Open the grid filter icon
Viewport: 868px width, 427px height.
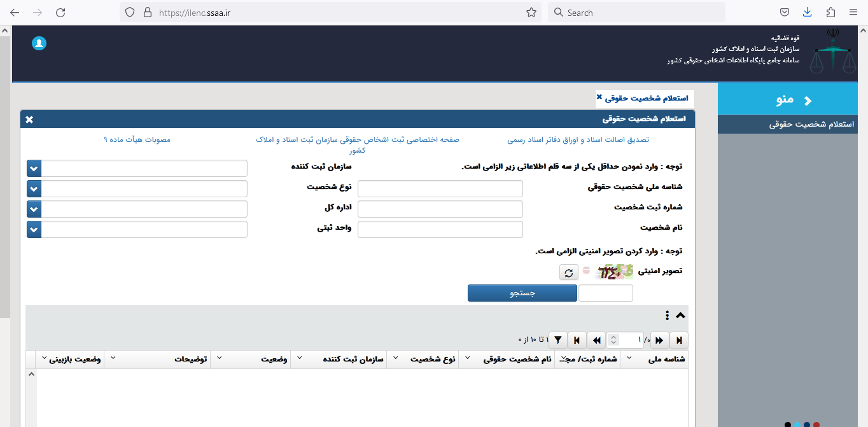(x=558, y=340)
